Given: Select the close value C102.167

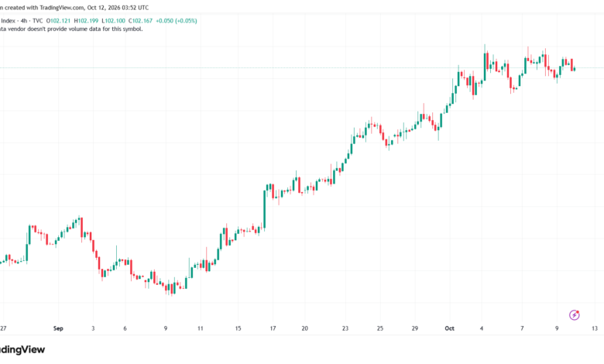Looking at the screenshot, I should pos(141,21).
